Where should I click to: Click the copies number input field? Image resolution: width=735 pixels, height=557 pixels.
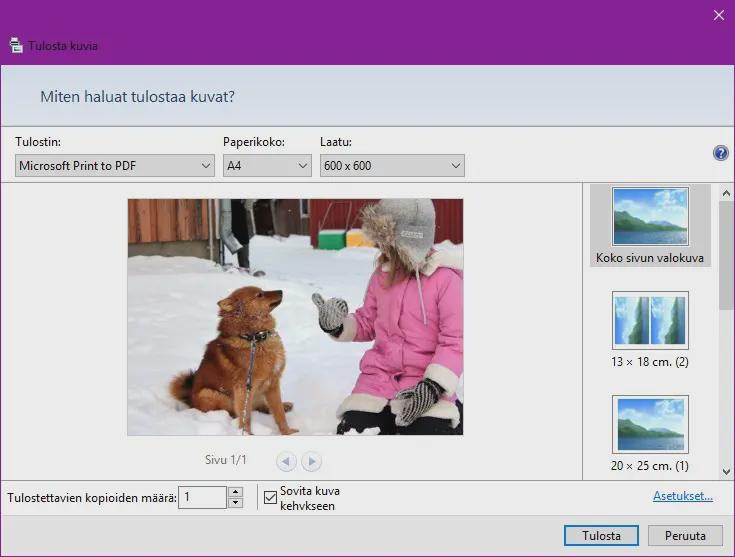click(203, 497)
